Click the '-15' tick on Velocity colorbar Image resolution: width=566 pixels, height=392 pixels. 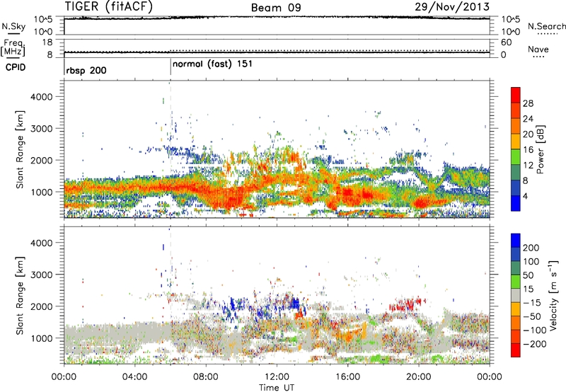(532, 303)
